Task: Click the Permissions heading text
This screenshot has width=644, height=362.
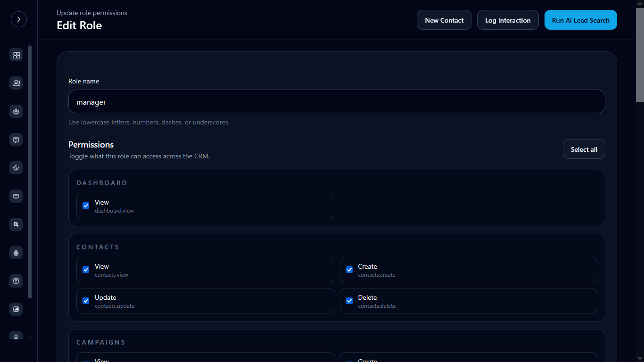Action: click(x=91, y=145)
